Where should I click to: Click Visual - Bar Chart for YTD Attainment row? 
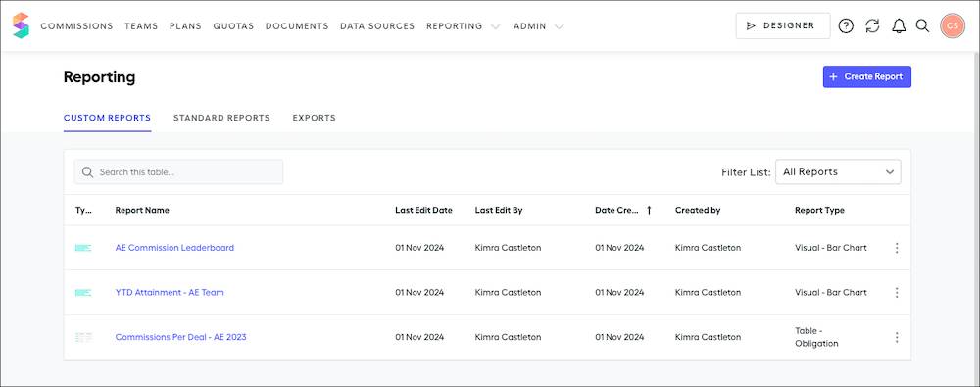point(831,293)
